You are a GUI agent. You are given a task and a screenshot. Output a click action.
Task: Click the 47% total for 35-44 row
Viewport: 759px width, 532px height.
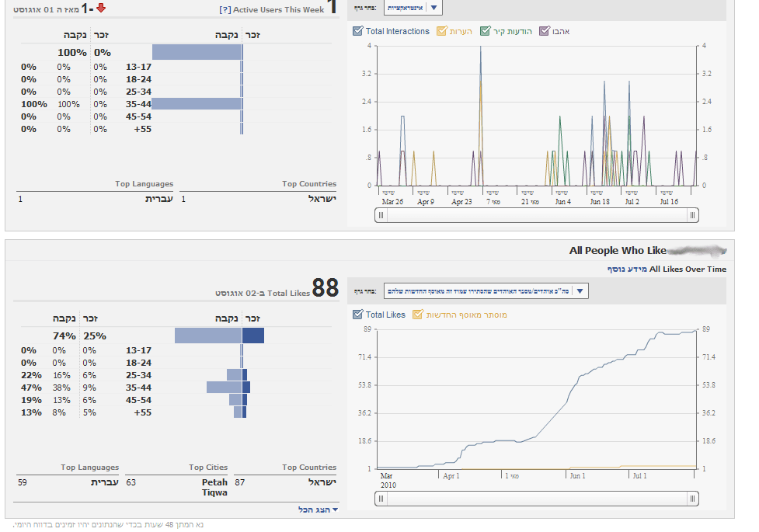[x=32, y=388]
